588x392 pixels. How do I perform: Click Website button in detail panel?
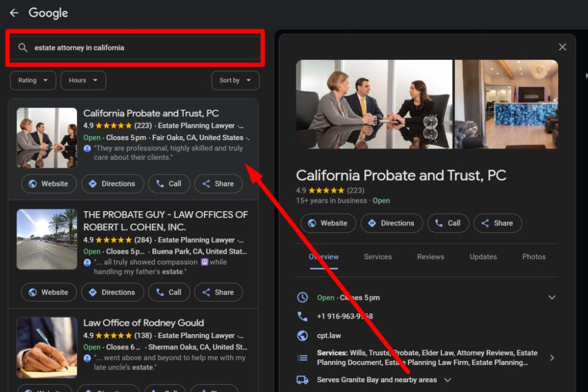(x=328, y=223)
